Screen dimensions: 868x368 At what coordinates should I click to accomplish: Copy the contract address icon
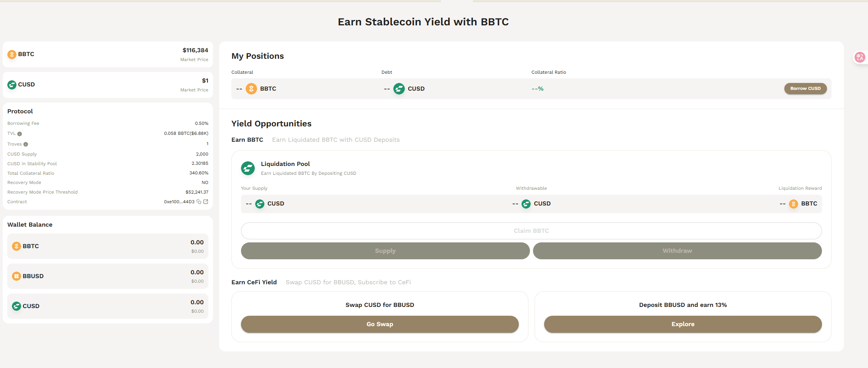click(x=199, y=202)
